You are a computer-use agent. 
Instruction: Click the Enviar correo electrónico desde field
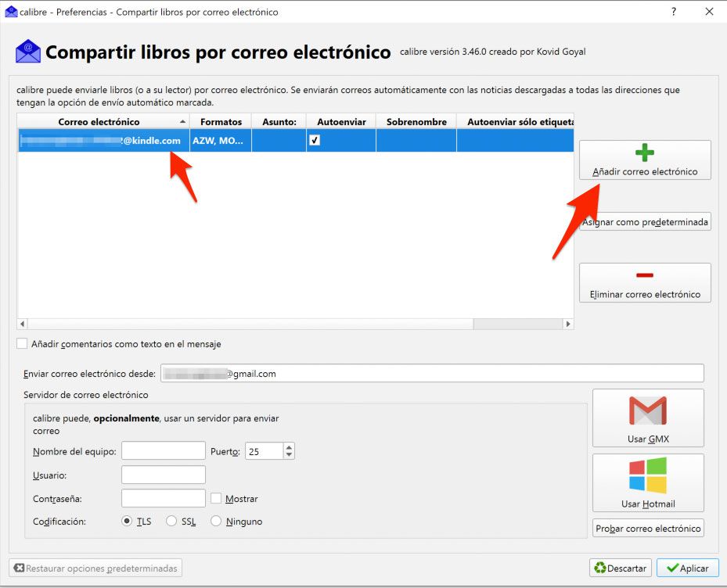click(432, 374)
